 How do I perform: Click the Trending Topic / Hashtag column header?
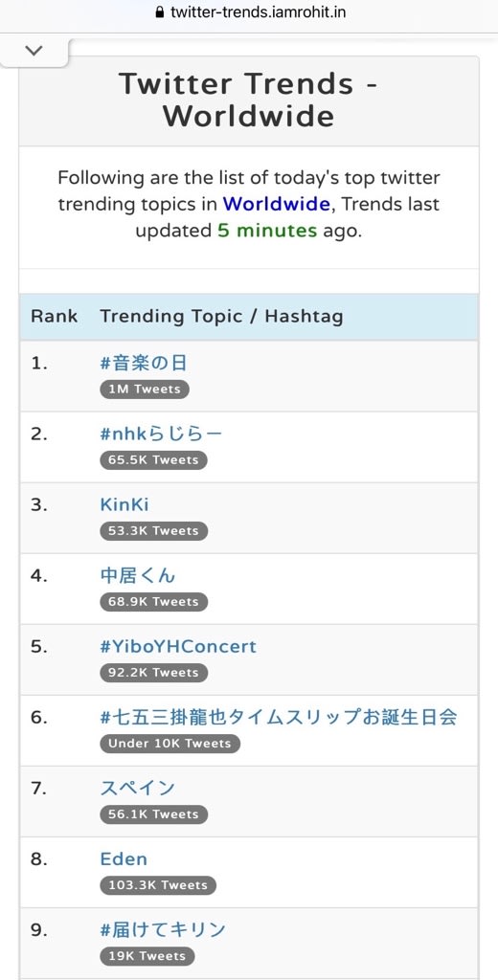tap(221, 316)
